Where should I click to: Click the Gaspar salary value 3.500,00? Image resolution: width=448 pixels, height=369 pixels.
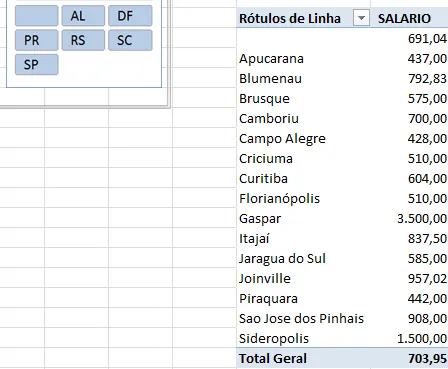tap(422, 219)
